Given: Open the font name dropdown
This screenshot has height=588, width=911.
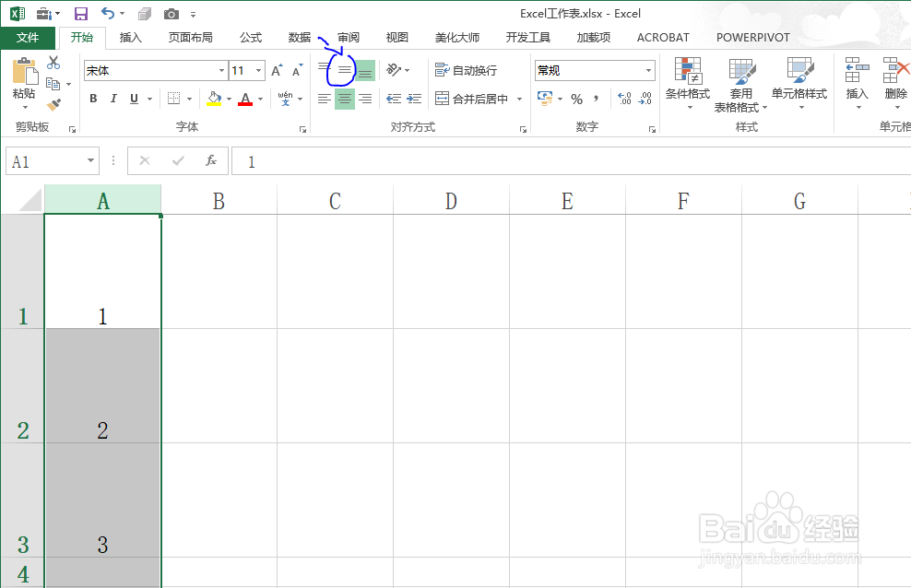Looking at the screenshot, I should click(x=221, y=70).
